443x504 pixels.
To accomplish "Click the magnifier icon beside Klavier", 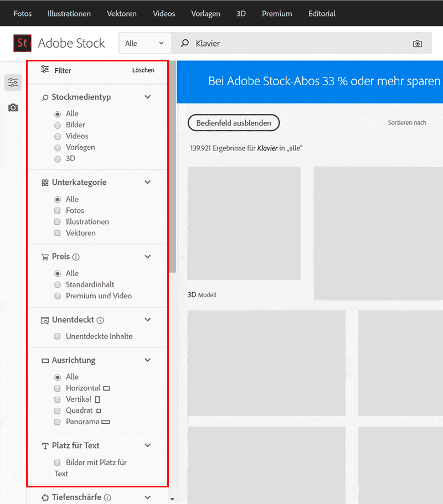I will 185,43.
